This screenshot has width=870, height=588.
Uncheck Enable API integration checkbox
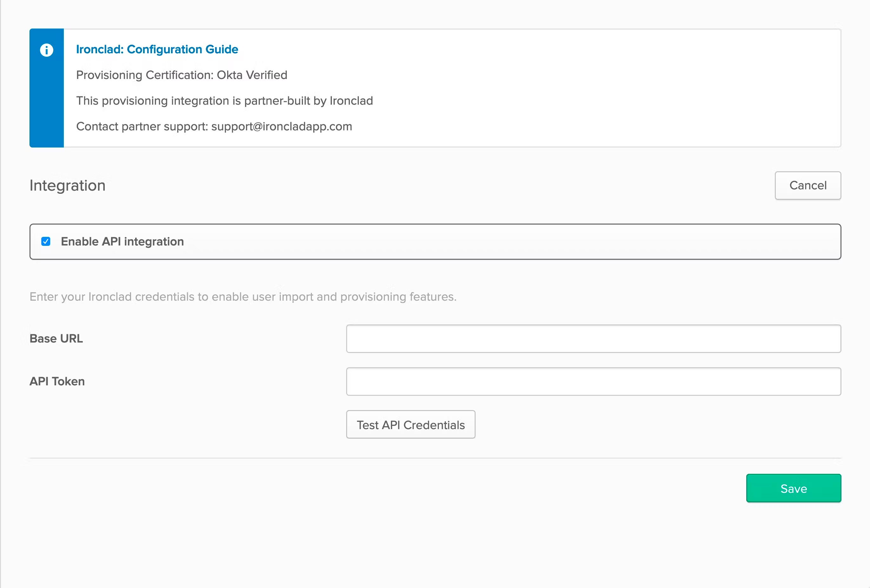(x=46, y=241)
